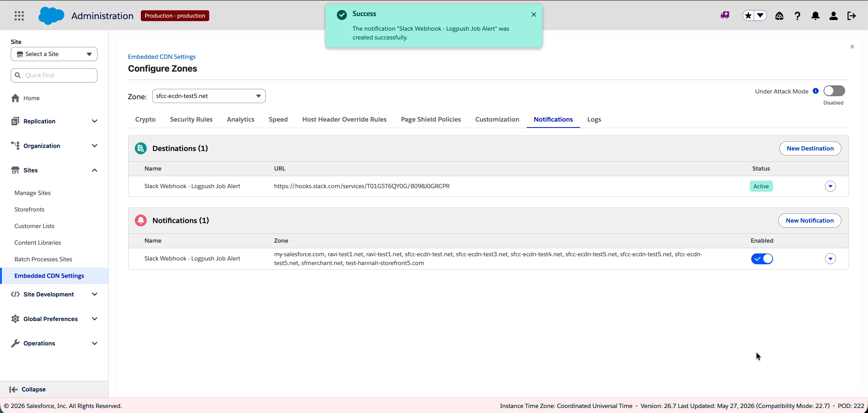Click the New Destination button

click(x=810, y=148)
